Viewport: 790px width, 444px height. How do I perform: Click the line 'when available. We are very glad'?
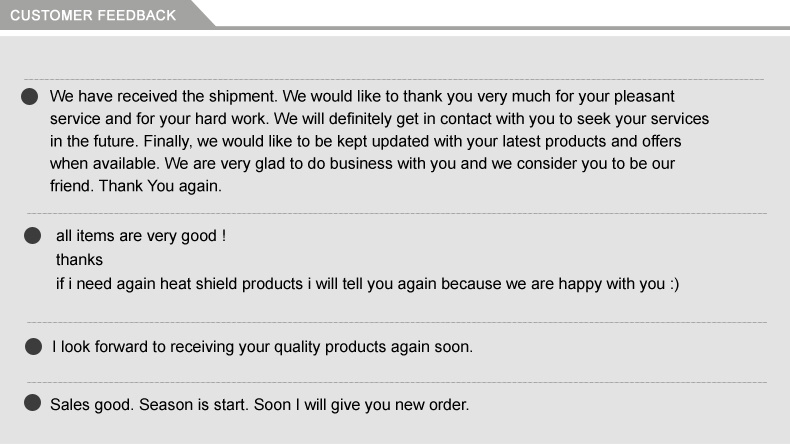[x=362, y=164]
